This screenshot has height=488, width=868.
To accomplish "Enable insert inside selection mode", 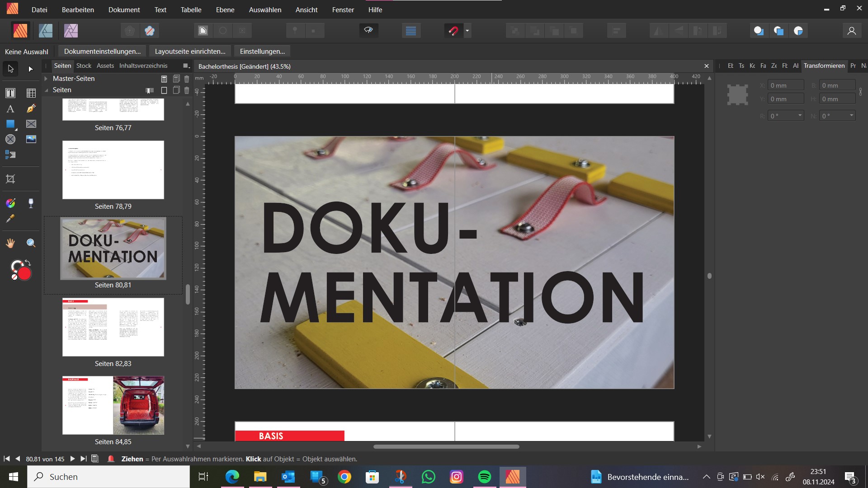I will tap(798, 31).
